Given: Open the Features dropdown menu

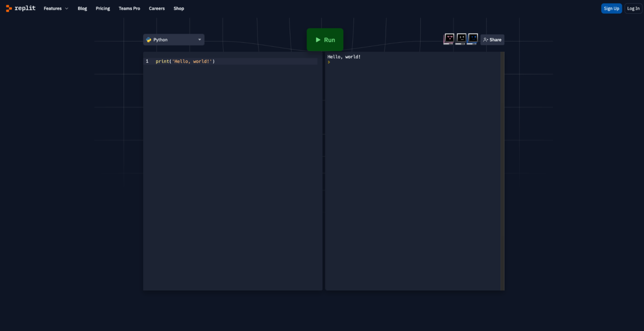Looking at the screenshot, I should [x=56, y=9].
